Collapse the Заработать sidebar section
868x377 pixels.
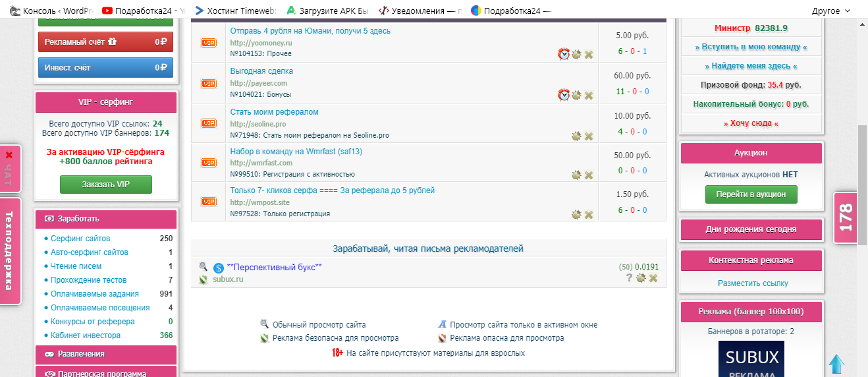pos(106,219)
